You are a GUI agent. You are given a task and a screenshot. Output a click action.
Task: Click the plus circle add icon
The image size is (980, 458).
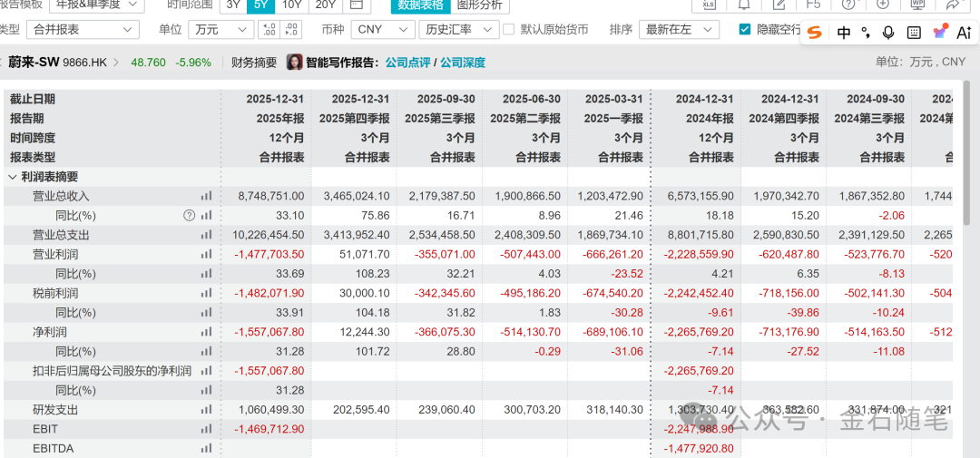pyautogui.click(x=883, y=4)
